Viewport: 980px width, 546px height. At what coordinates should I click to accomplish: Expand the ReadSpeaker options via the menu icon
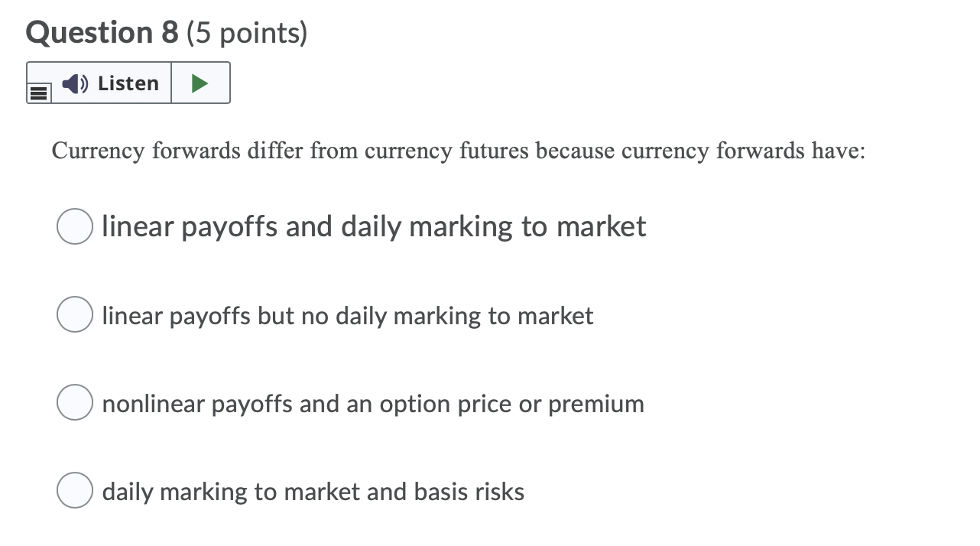tap(38, 92)
